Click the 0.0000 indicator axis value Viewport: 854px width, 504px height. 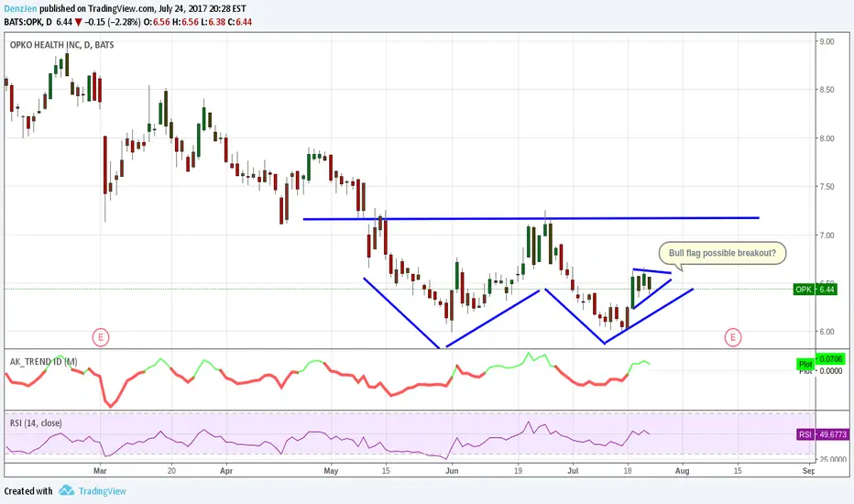[831, 371]
